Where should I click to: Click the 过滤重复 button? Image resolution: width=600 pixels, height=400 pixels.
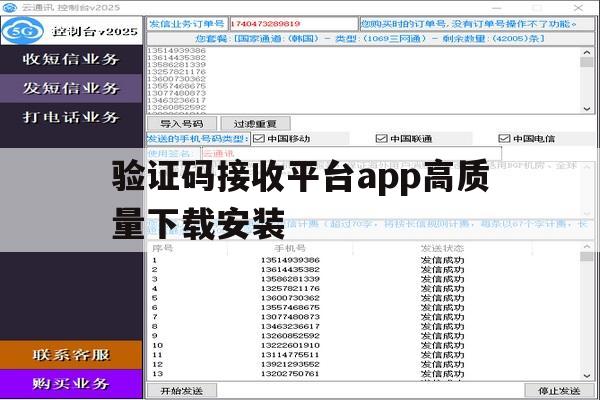(255, 124)
